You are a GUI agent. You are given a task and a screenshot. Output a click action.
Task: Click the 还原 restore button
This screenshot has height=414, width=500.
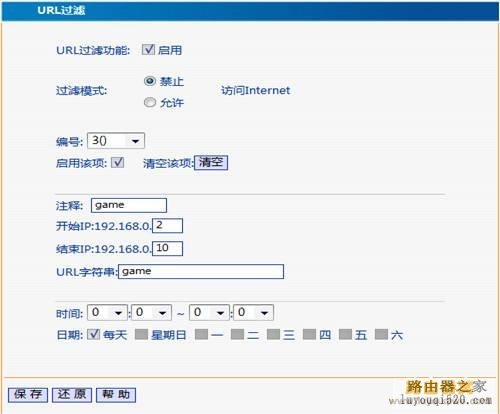point(72,395)
